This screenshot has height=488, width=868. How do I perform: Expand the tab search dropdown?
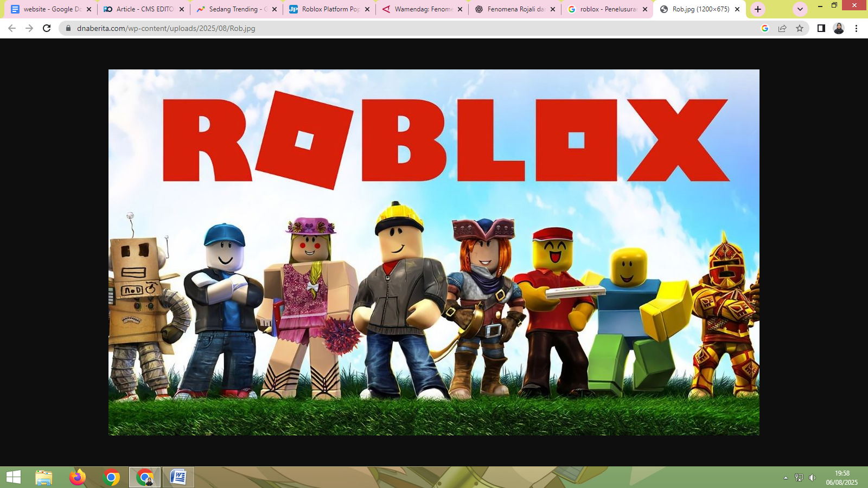pos(800,9)
